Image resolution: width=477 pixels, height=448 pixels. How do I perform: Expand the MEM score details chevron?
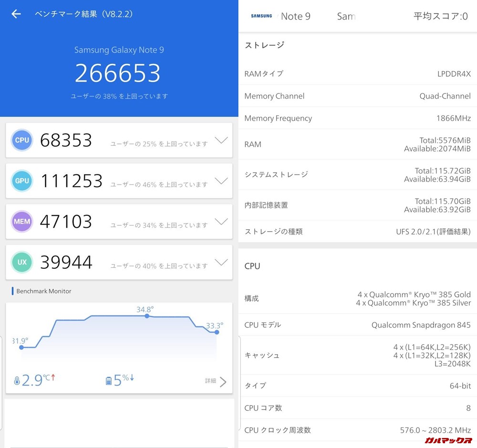click(221, 221)
